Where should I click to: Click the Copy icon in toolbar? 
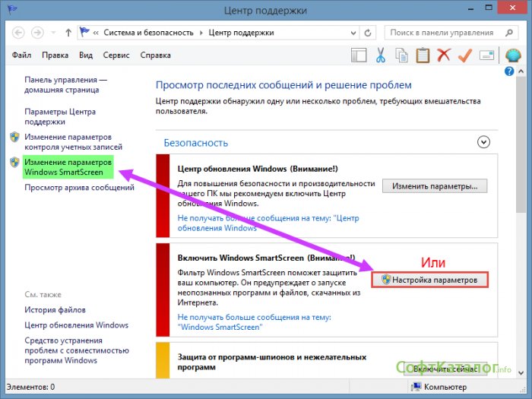(402, 55)
